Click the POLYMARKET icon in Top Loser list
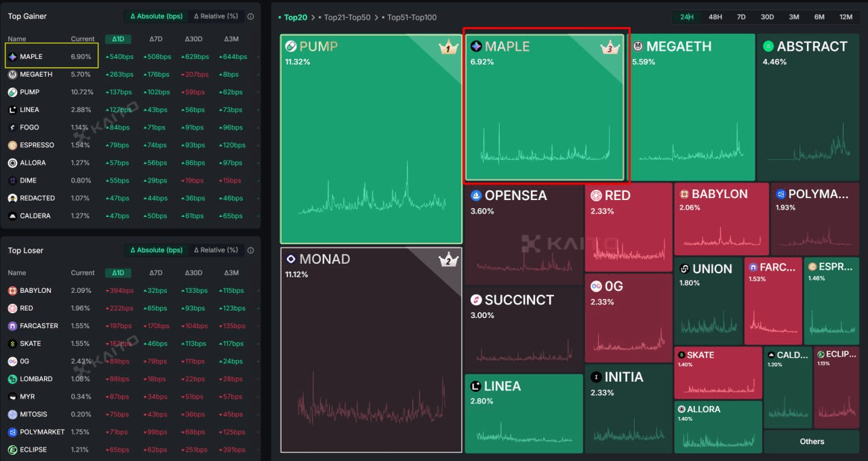Viewport: 868px width, 461px height. (x=13, y=432)
